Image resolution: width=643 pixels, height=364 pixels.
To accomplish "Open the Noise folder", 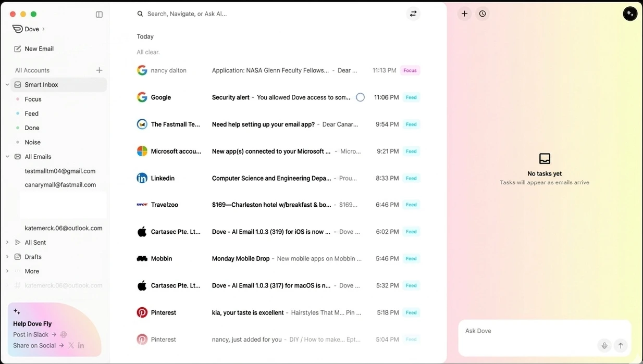I will coord(32,142).
